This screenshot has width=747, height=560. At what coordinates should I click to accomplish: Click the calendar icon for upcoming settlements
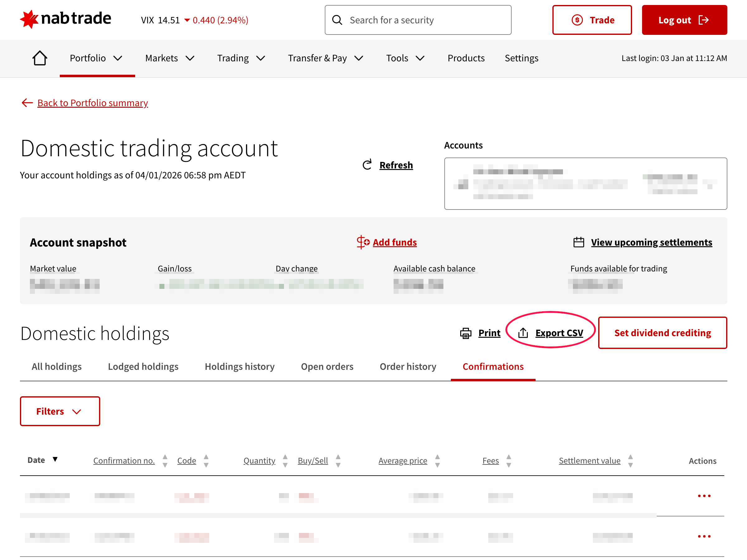pyautogui.click(x=579, y=242)
